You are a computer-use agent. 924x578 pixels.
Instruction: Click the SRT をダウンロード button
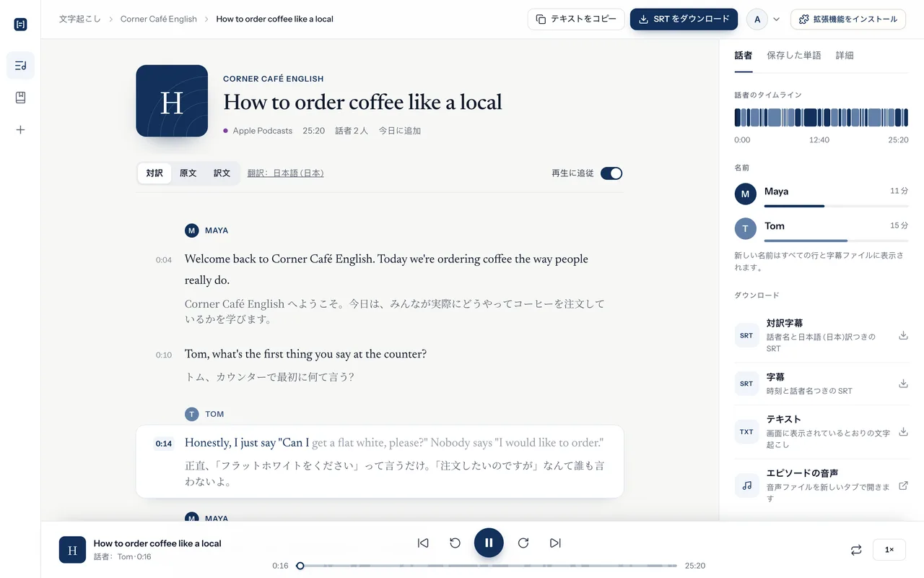pos(684,20)
